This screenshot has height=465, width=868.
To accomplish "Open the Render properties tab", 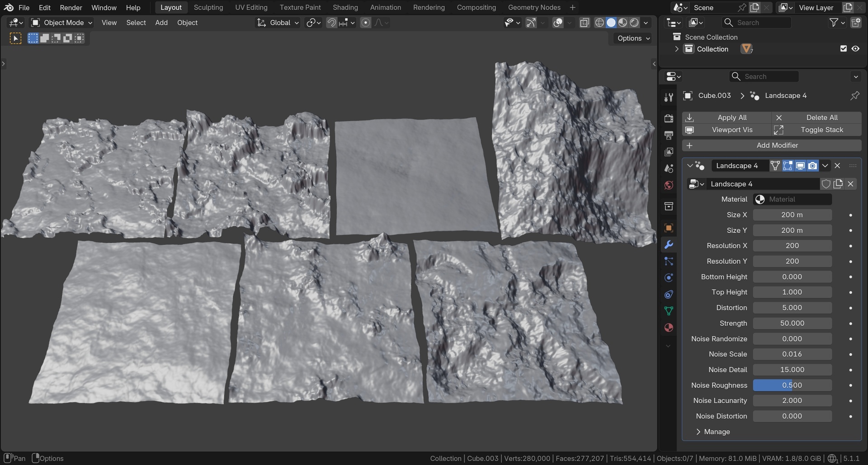I will [x=669, y=118].
